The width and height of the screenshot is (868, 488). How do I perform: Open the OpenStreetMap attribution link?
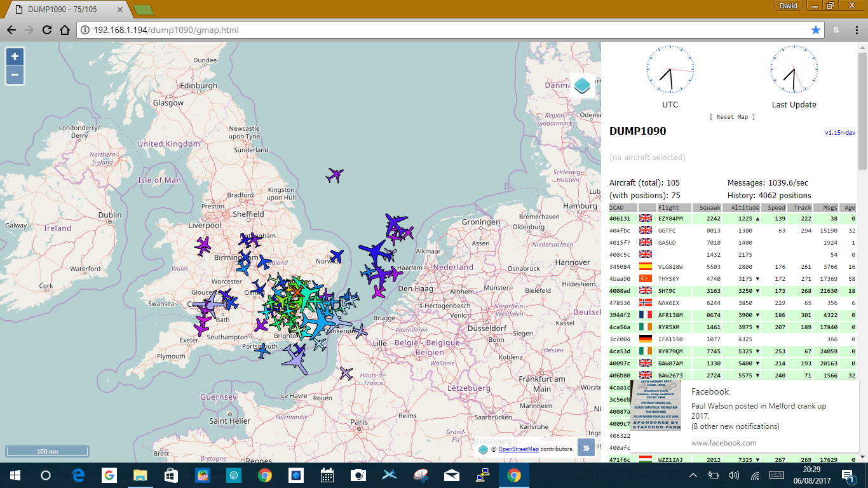518,449
